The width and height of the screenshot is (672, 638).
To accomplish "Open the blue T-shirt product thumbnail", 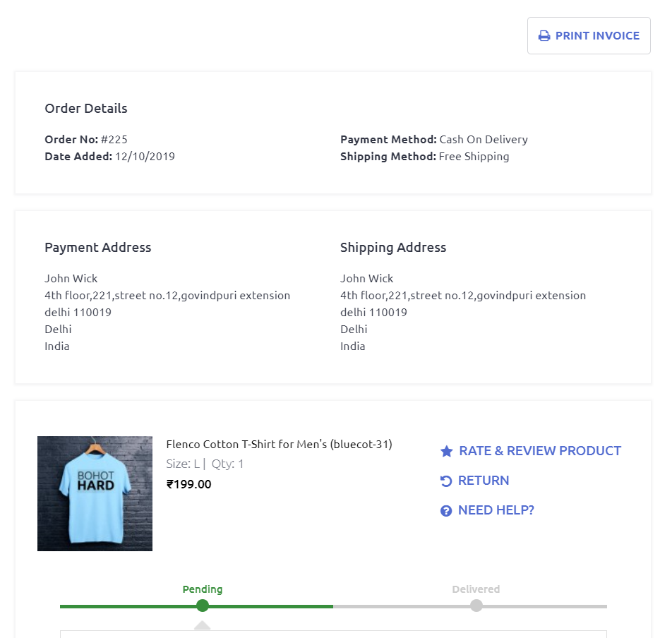I will tap(95, 493).
